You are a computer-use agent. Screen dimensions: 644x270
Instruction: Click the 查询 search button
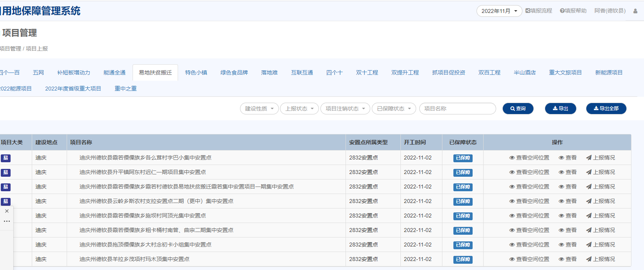[518, 109]
